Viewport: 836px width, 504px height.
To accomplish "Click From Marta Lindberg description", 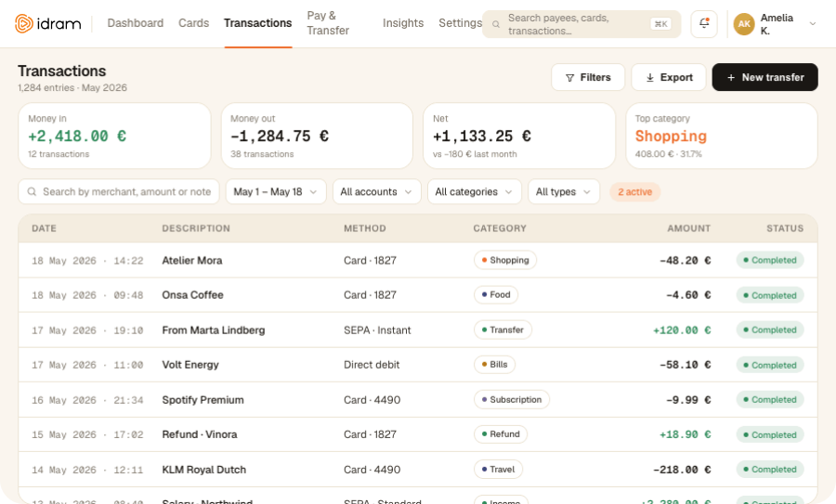I will [x=214, y=330].
